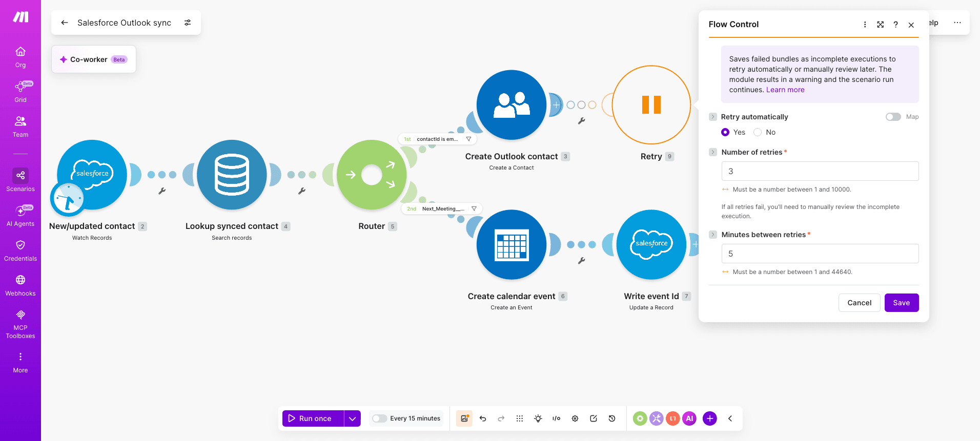Open top-right three-dot overflow menu
This screenshot has height=441, width=980.
click(957, 23)
